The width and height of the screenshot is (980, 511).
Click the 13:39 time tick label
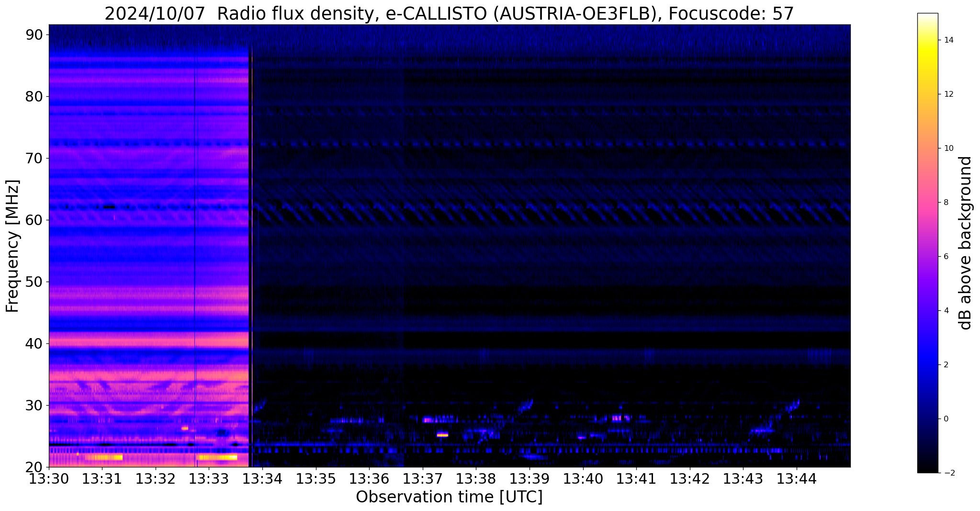pyautogui.click(x=529, y=478)
